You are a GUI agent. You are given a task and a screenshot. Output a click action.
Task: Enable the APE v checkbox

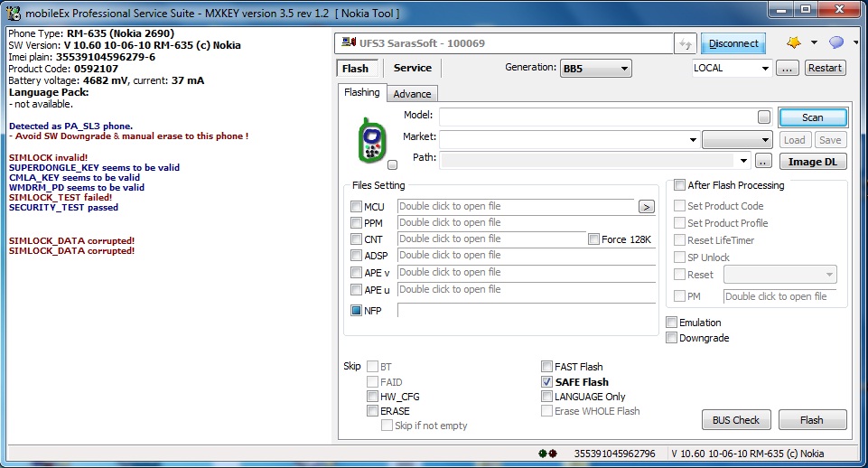point(356,273)
